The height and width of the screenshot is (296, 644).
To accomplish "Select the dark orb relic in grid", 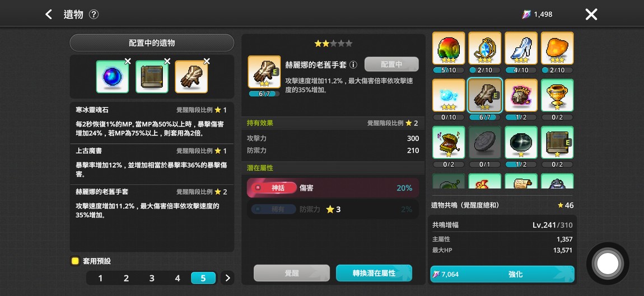I will pyautogui.click(x=521, y=143).
